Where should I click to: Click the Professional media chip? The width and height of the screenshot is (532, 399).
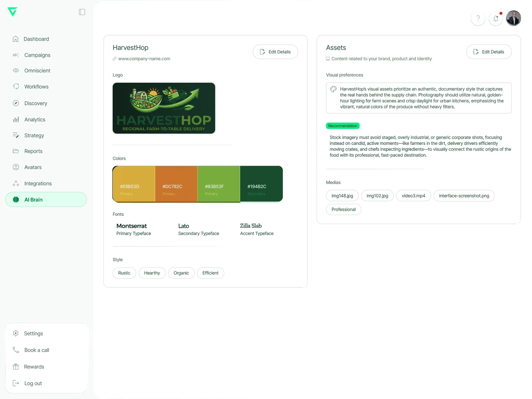pos(343,209)
